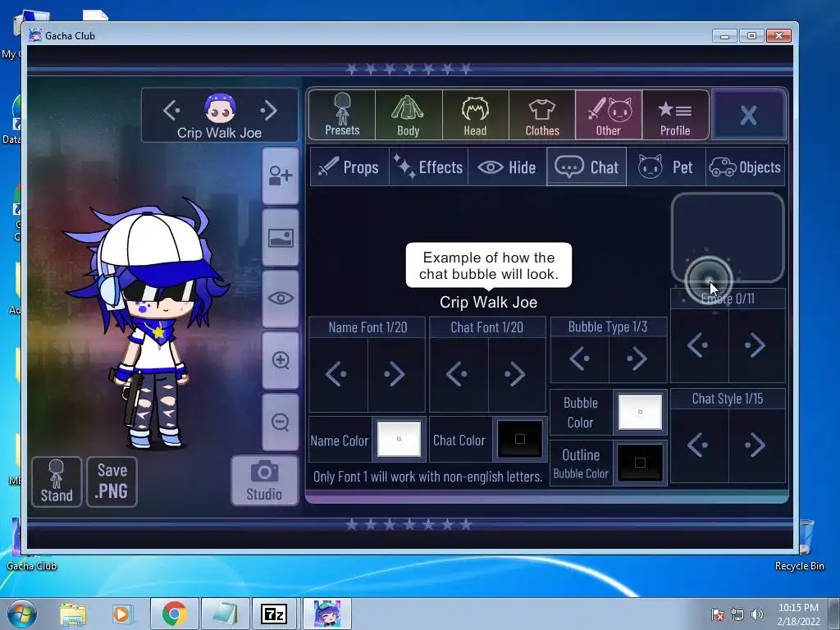Previous Emote arrow
840x630 pixels.
pos(699,345)
